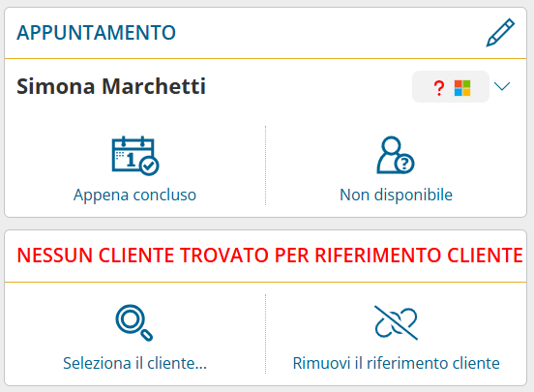The height and width of the screenshot is (392, 534).
Task: Click the red NESSUN CLIENTE TROVATO heading
Action: pyautogui.click(x=269, y=256)
